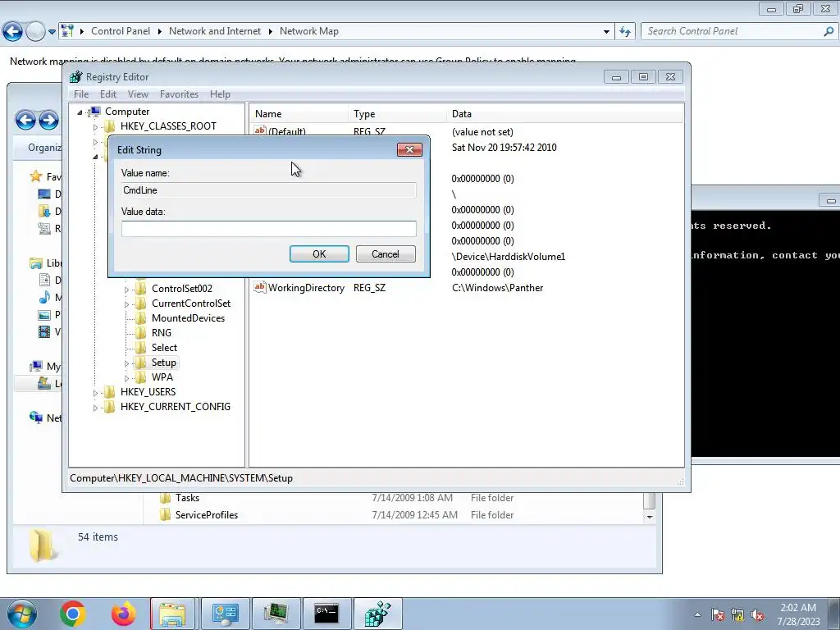Viewport: 840px width, 630px height.
Task: Open the ServiceProfiles folder in Explorer
Action: click(x=206, y=515)
